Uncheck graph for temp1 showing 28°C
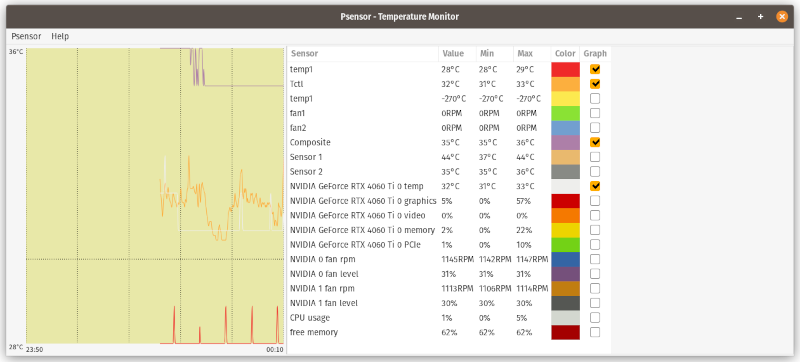 click(595, 69)
